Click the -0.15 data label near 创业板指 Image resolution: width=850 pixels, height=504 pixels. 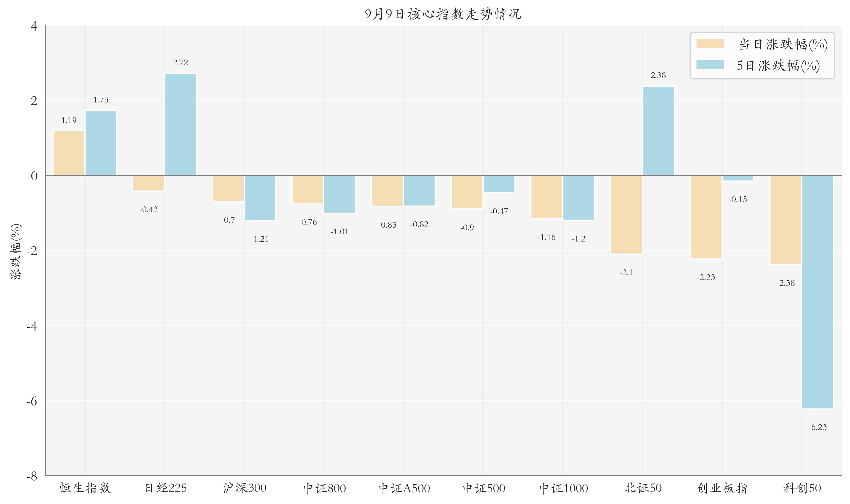point(737,199)
